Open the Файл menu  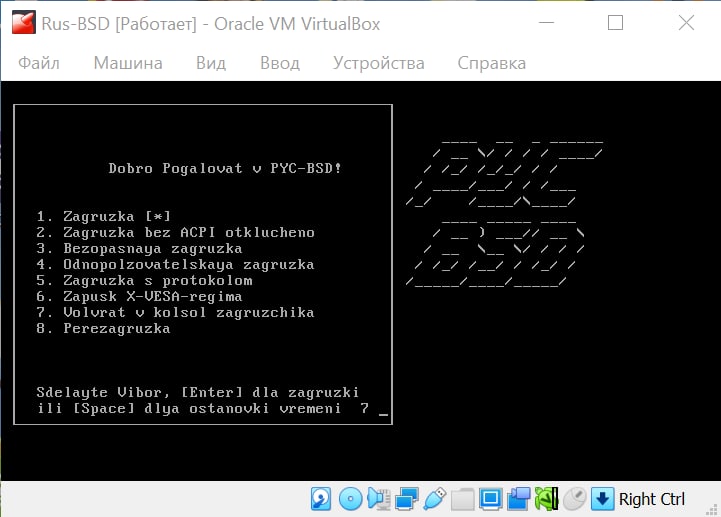39,63
